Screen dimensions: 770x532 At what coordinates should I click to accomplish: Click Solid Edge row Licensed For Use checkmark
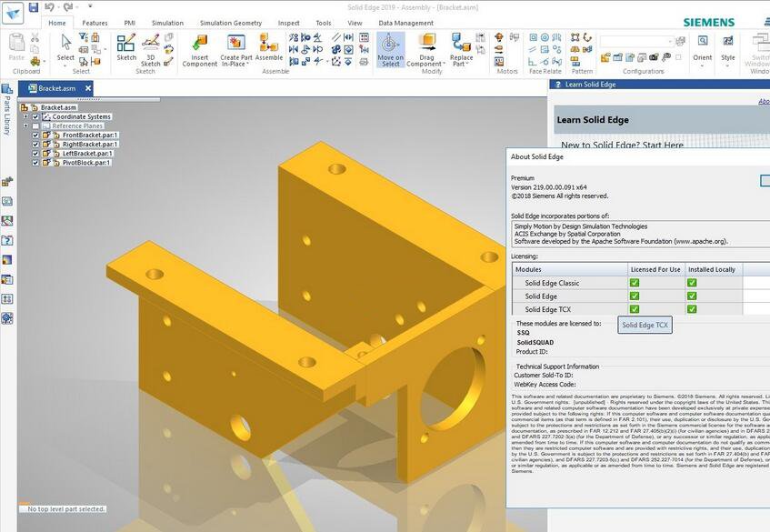pos(635,296)
